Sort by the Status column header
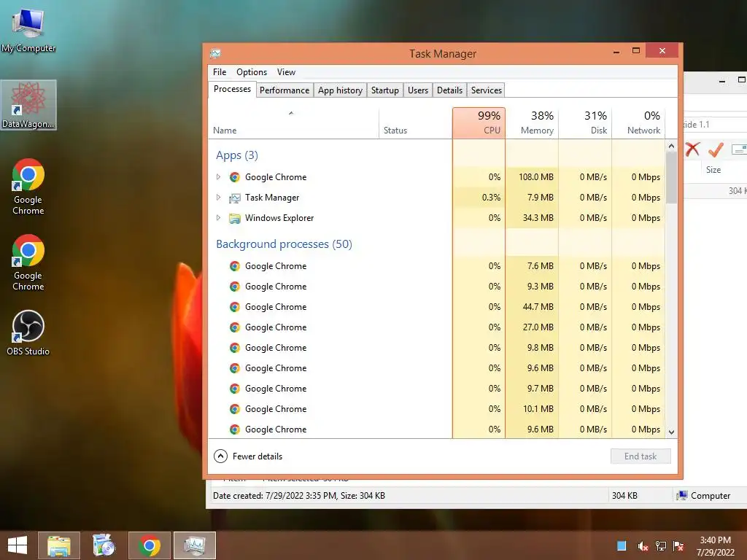Image resolution: width=747 pixels, height=560 pixels. pyautogui.click(x=415, y=122)
